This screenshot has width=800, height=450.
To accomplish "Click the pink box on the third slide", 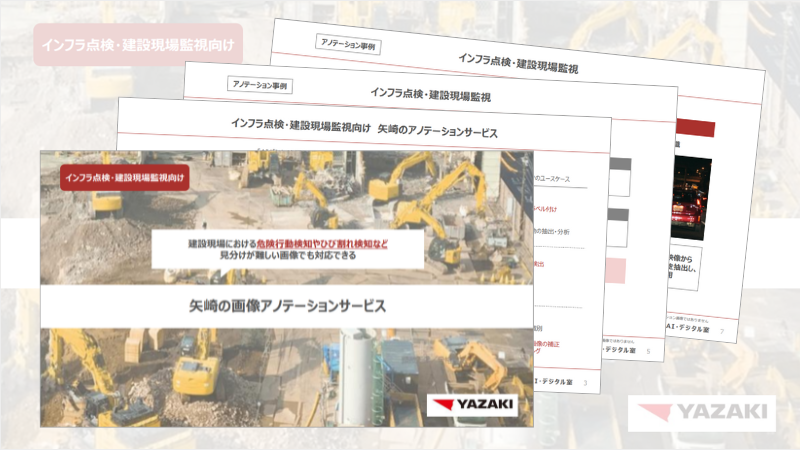I will 615,270.
